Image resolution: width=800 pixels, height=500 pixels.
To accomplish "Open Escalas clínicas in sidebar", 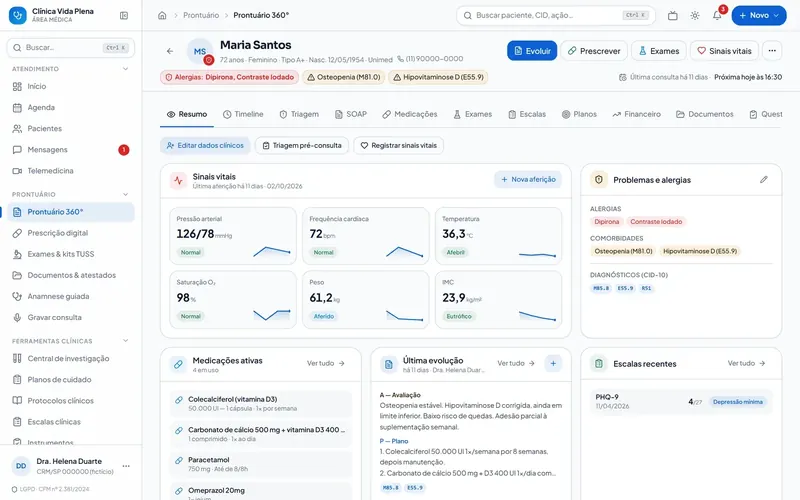I will point(70,421).
